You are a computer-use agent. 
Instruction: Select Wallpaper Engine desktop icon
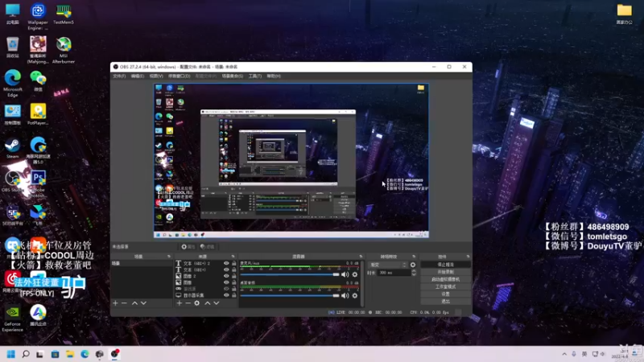click(x=38, y=16)
